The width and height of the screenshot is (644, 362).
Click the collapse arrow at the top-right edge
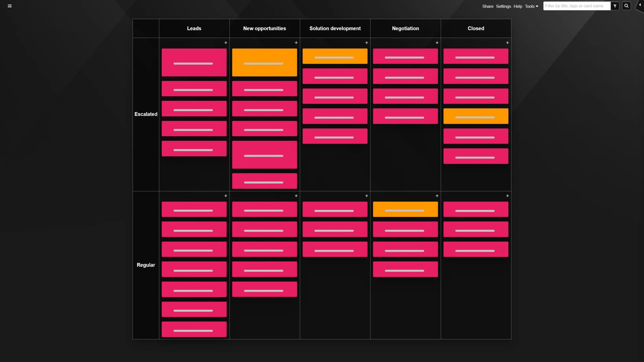640,5
